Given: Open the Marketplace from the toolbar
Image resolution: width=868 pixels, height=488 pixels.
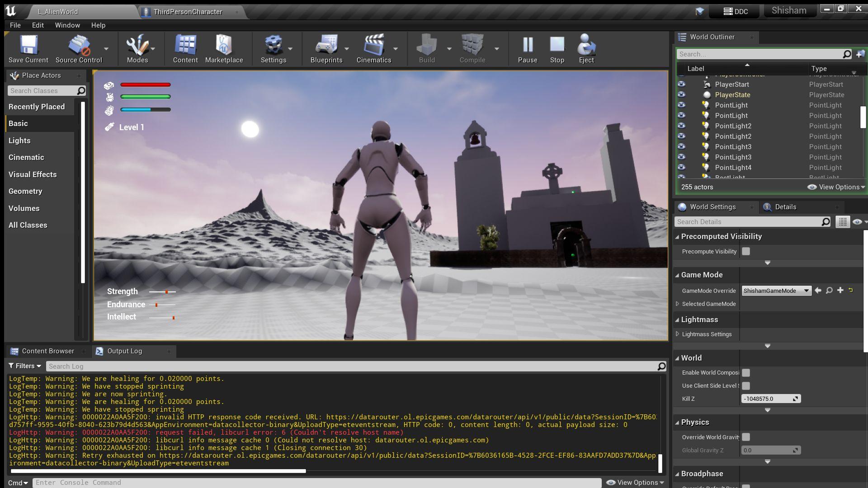Looking at the screenshot, I should [224, 46].
